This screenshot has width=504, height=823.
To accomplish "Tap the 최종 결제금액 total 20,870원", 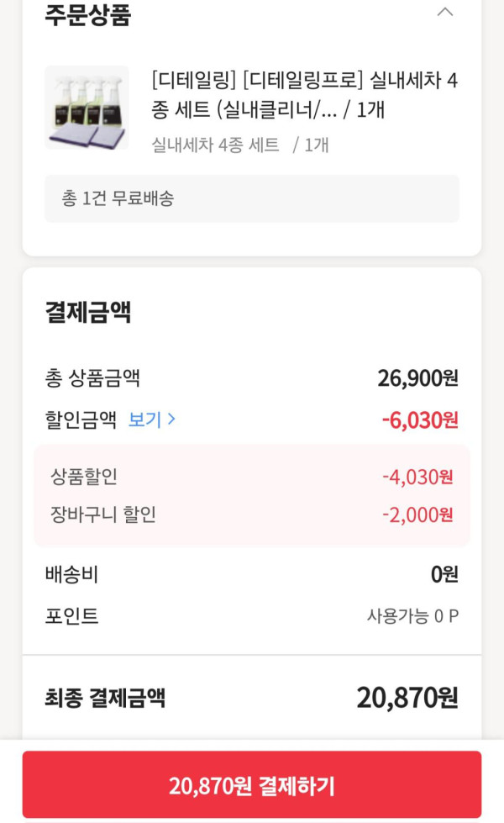I will (x=407, y=697).
